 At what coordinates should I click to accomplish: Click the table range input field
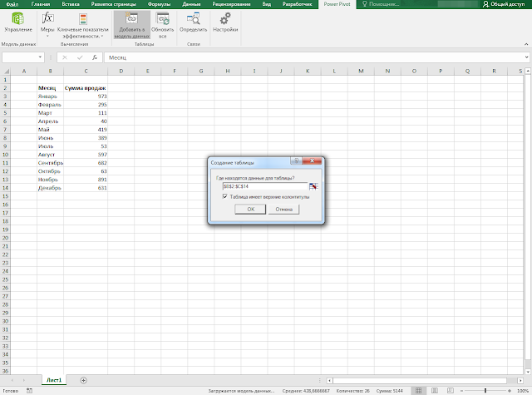(264, 186)
